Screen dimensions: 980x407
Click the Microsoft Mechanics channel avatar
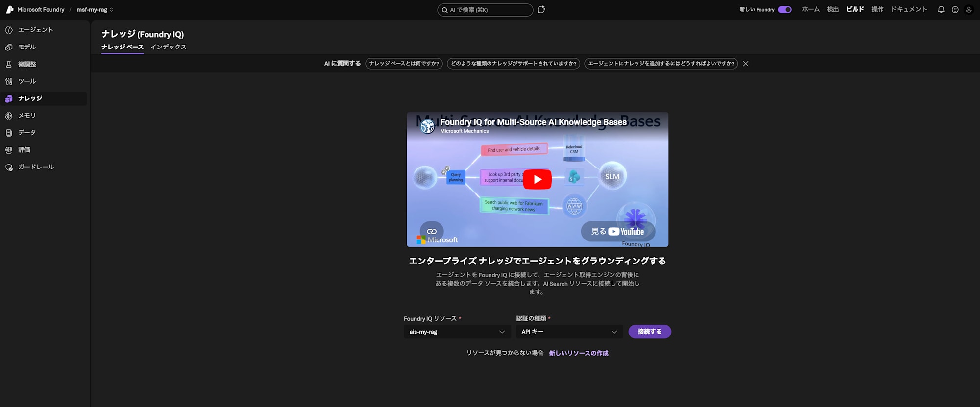tap(428, 126)
